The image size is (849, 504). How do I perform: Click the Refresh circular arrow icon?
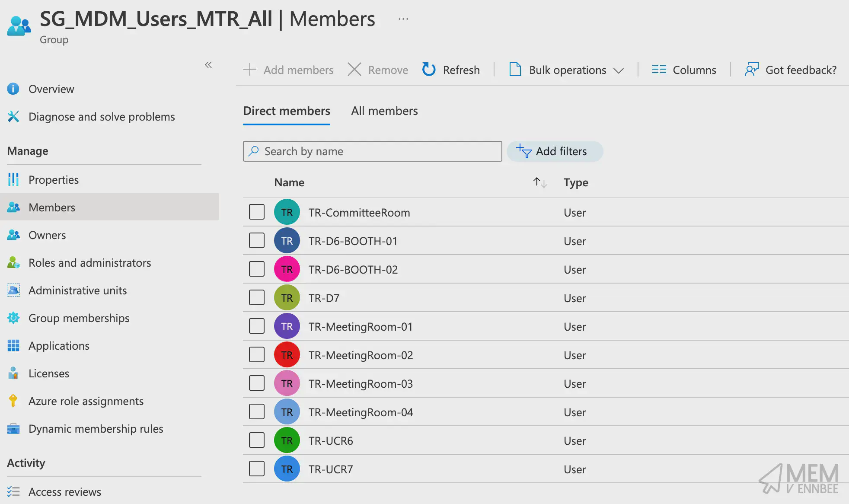click(429, 69)
